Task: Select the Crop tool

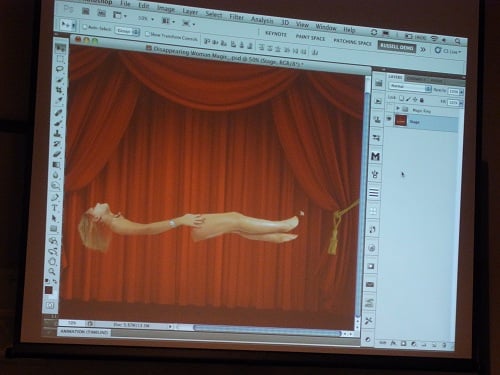Action: tap(59, 90)
